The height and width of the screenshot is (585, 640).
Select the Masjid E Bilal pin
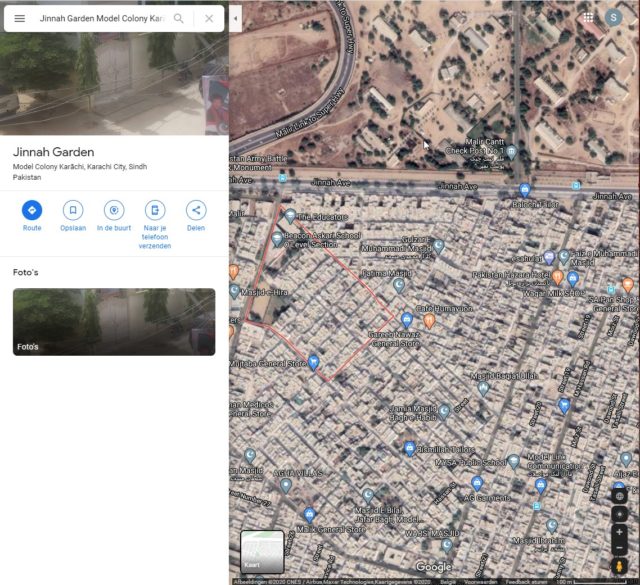[368, 495]
